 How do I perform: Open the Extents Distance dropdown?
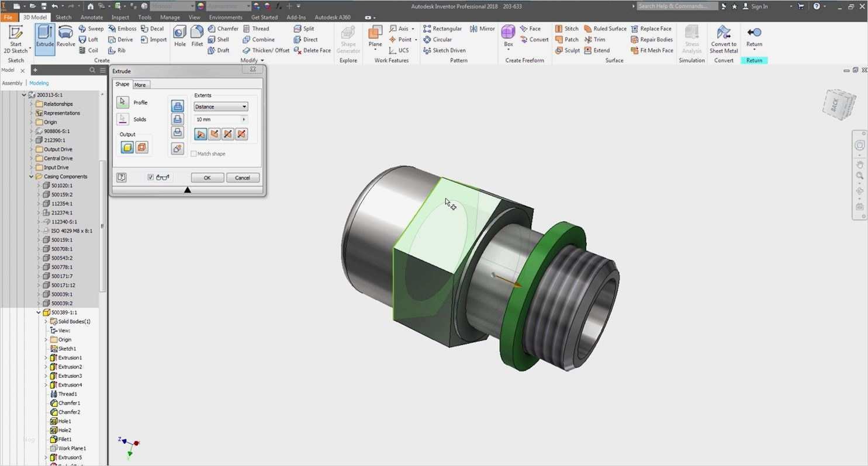click(x=221, y=107)
